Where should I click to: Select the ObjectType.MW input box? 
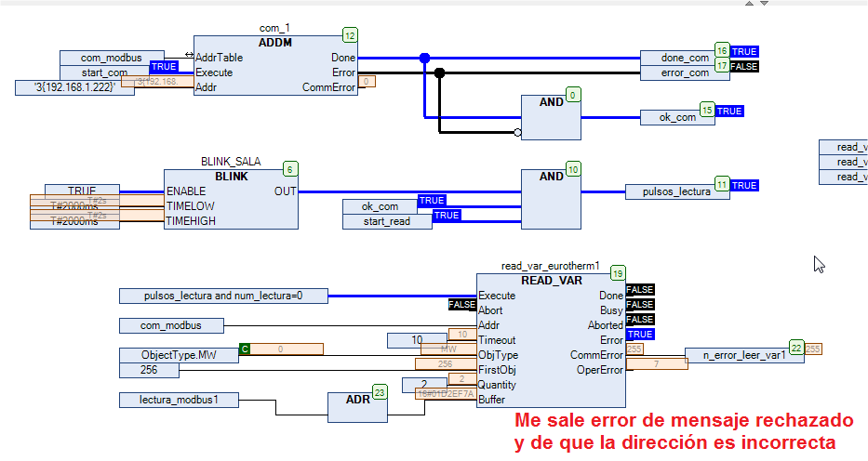point(179,355)
